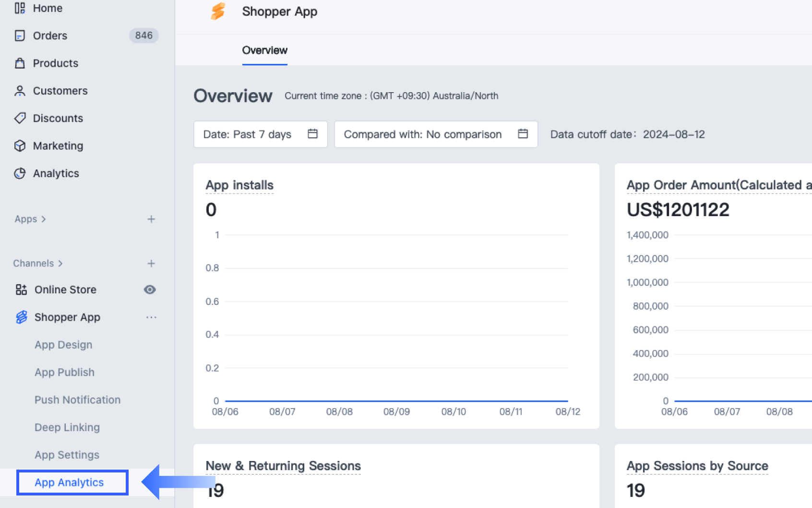Viewport: 812px width, 508px height.
Task: Open Customers via the person icon
Action: pos(20,90)
